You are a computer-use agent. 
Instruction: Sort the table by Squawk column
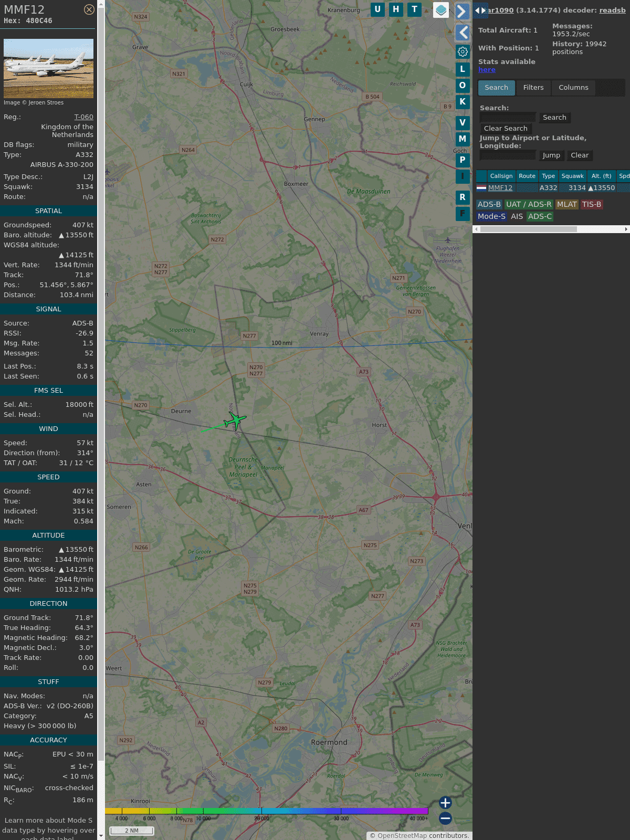point(572,176)
